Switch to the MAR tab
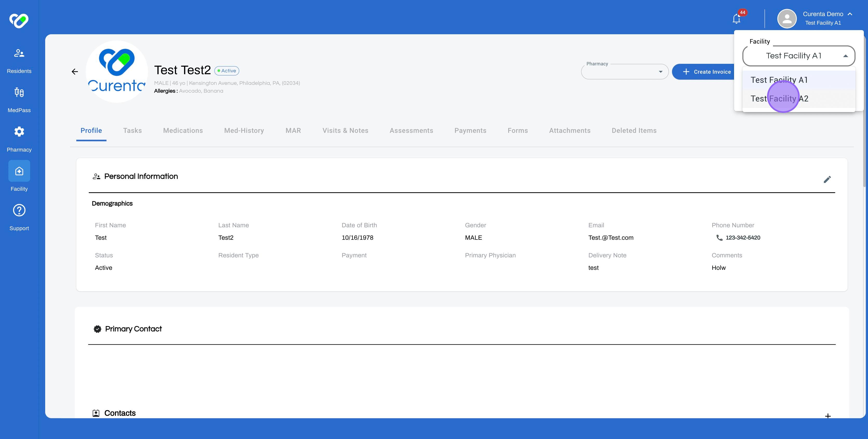The height and width of the screenshot is (439, 868). [x=293, y=131]
